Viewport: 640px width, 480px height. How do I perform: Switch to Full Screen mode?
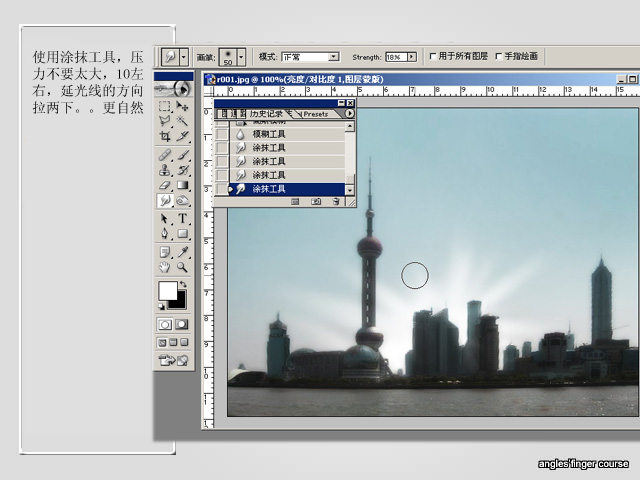point(184,342)
